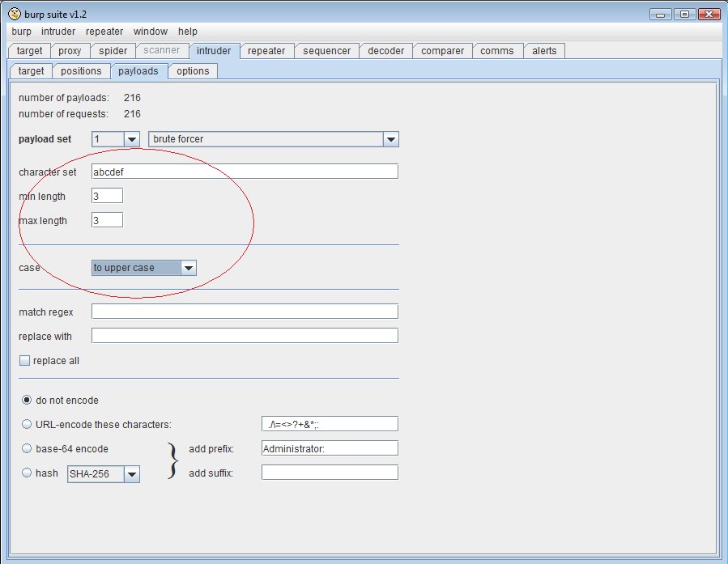Open the burp menu
728x564 pixels.
click(21, 32)
